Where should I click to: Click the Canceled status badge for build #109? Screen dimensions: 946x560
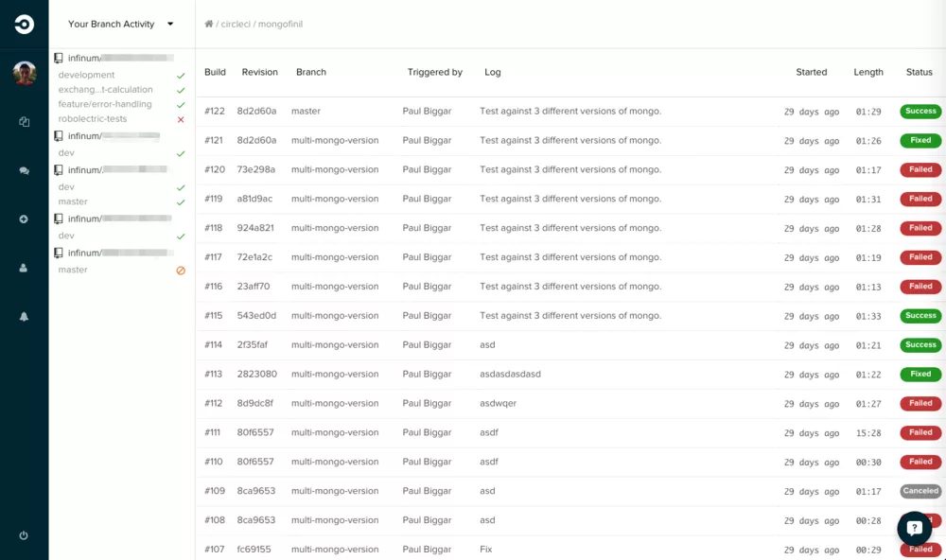click(920, 491)
